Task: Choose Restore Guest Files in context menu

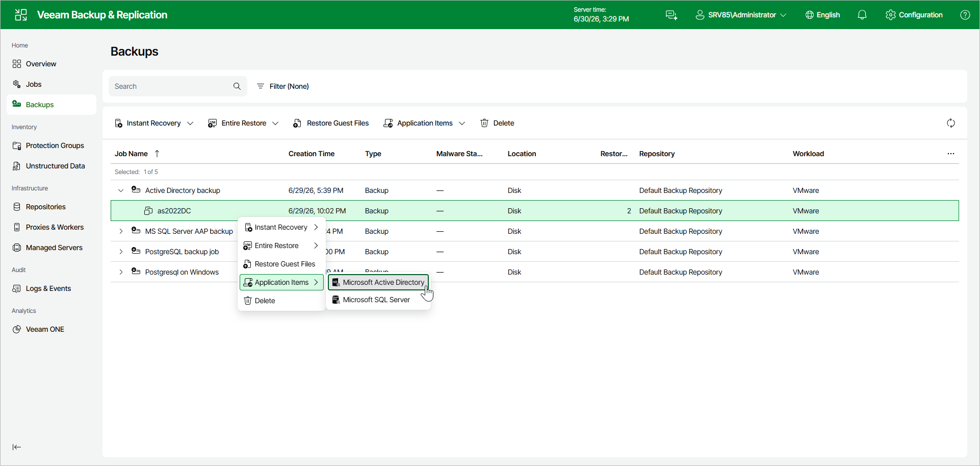Action: (x=281, y=264)
